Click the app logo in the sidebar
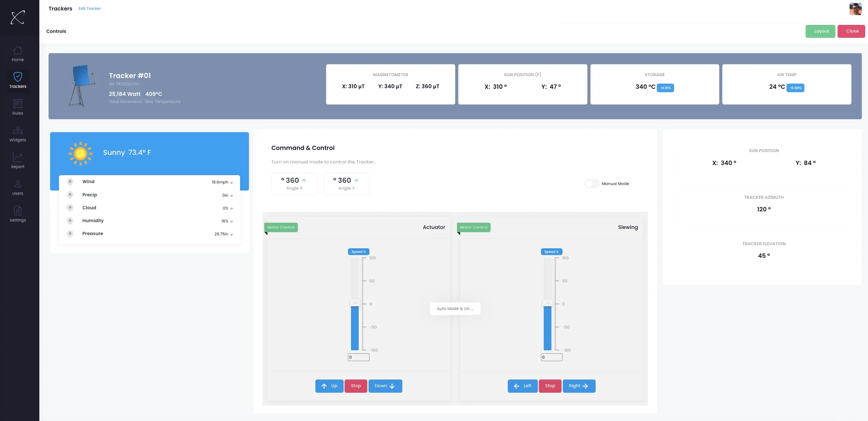Image resolution: width=868 pixels, height=421 pixels. click(18, 18)
